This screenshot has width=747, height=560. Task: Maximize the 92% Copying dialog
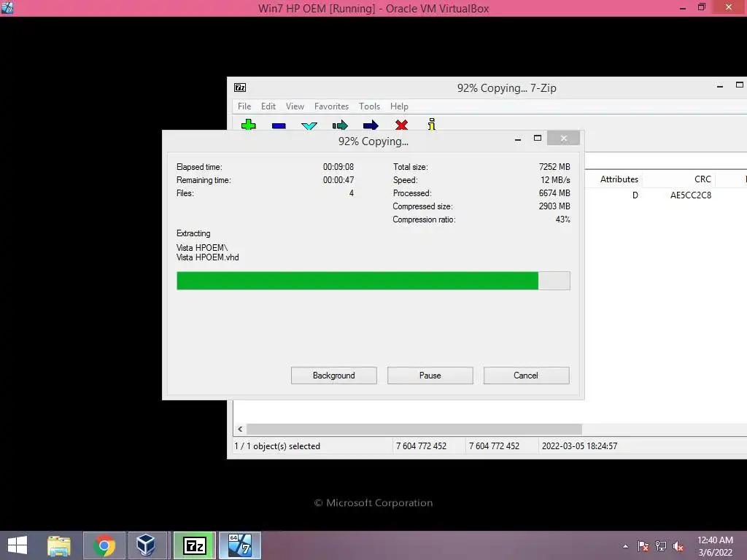point(538,138)
